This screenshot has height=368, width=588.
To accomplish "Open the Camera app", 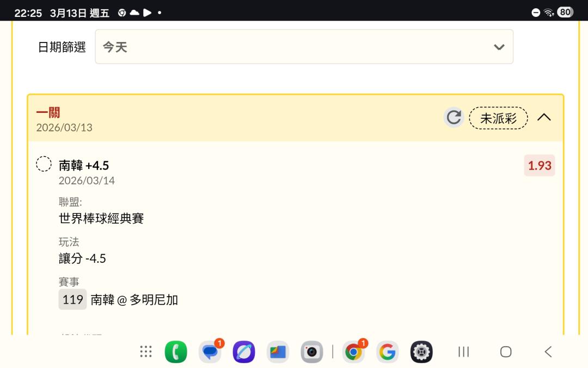I will click(x=311, y=352).
